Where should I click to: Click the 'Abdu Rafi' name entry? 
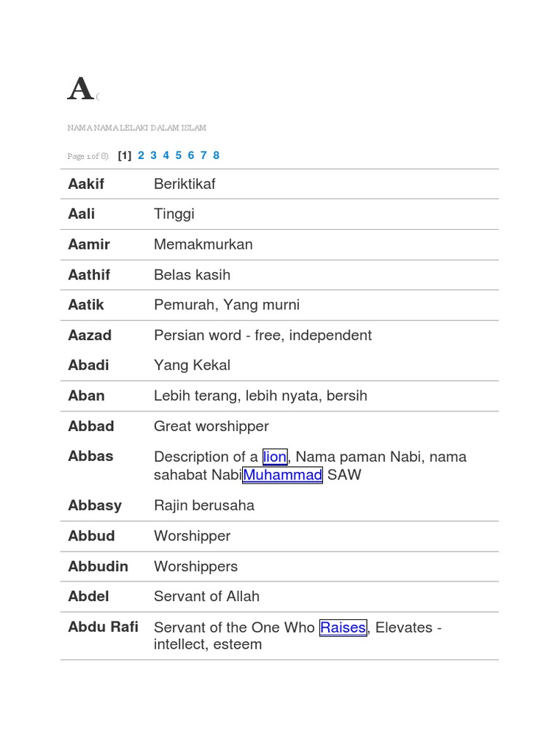pyautogui.click(x=103, y=627)
